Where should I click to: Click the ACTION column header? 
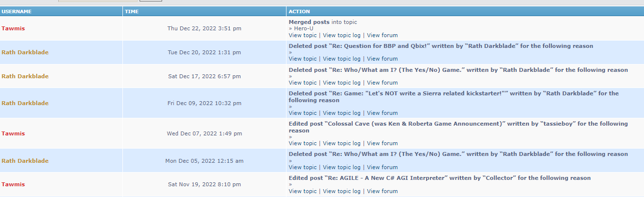[x=299, y=11]
